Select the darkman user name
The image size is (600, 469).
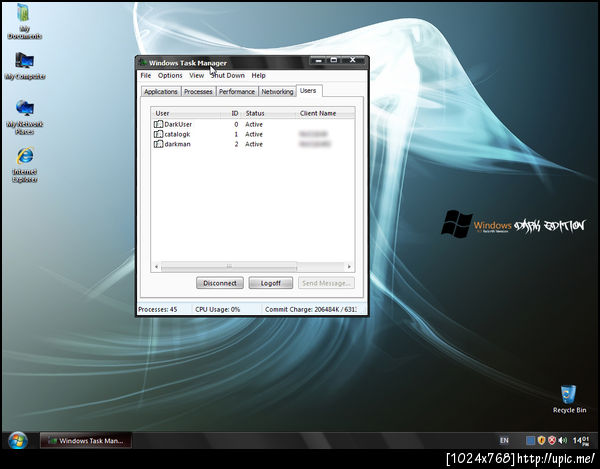[177, 144]
